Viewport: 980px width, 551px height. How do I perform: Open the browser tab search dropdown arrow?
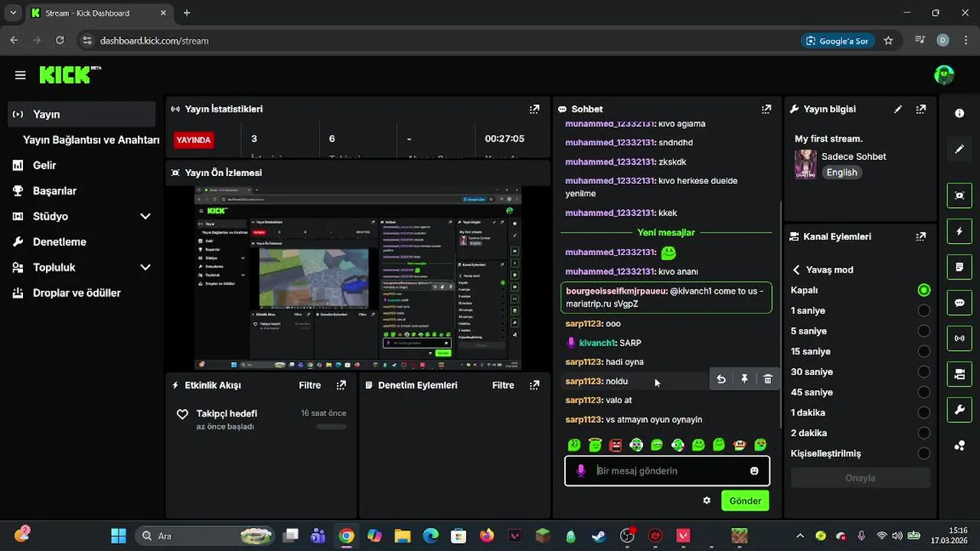tap(13, 13)
